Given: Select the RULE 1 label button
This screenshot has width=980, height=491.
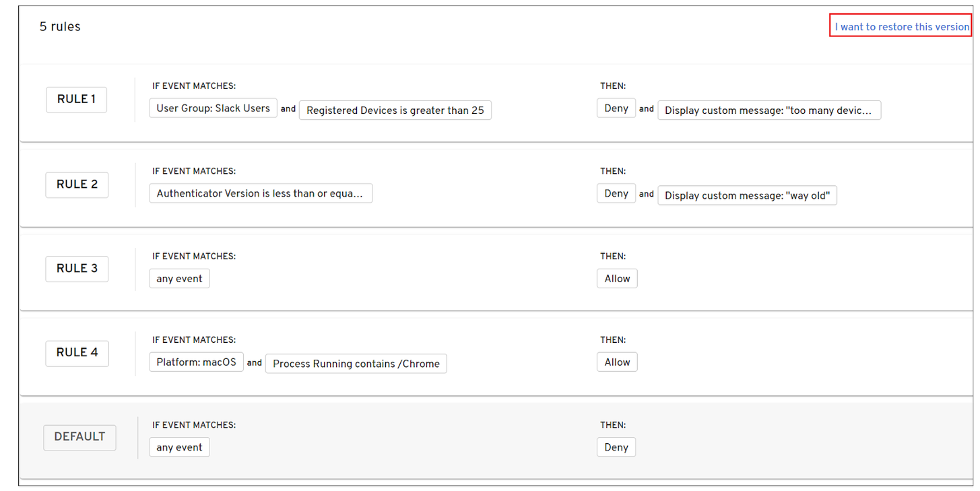Looking at the screenshot, I should [x=76, y=99].
